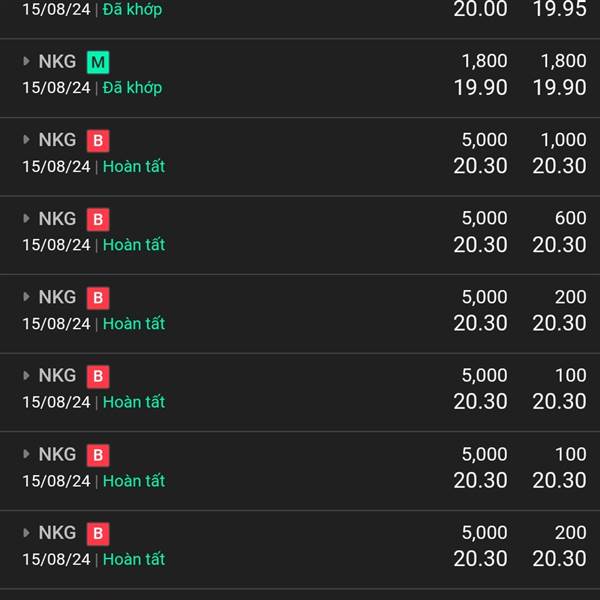The height and width of the screenshot is (600, 600).
Task: Click NKG ticker on the 600-matched order
Action: (x=57, y=219)
